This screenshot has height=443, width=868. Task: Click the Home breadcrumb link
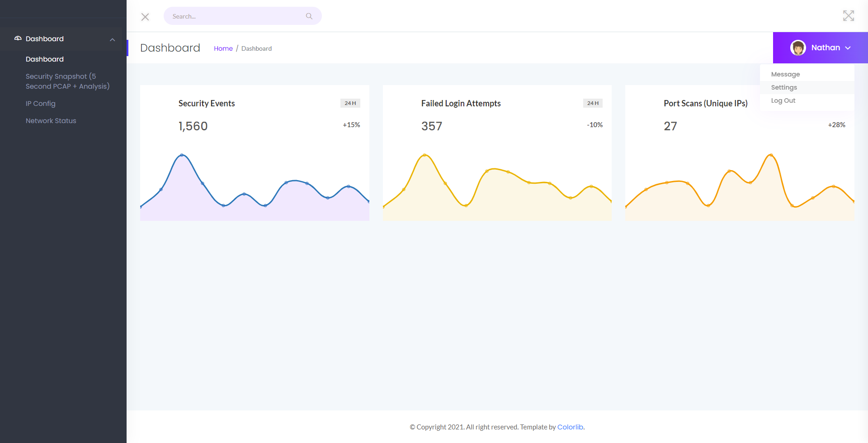223,48
